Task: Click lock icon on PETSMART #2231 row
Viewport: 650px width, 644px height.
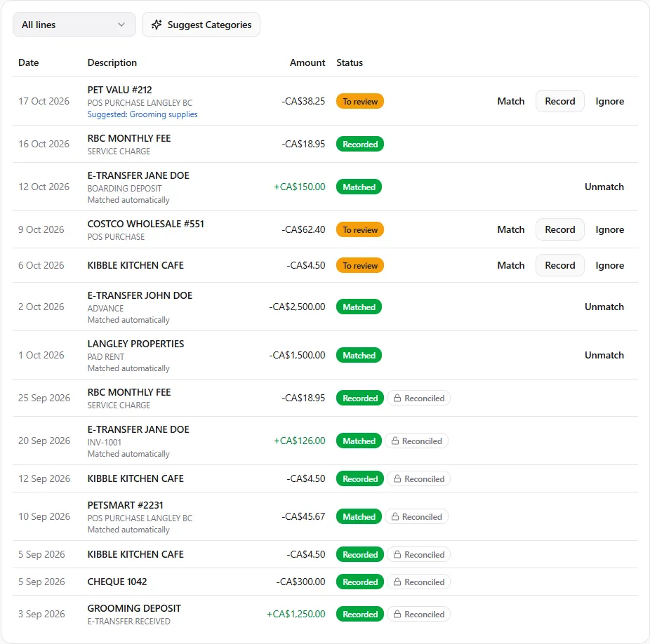Action: tap(395, 517)
